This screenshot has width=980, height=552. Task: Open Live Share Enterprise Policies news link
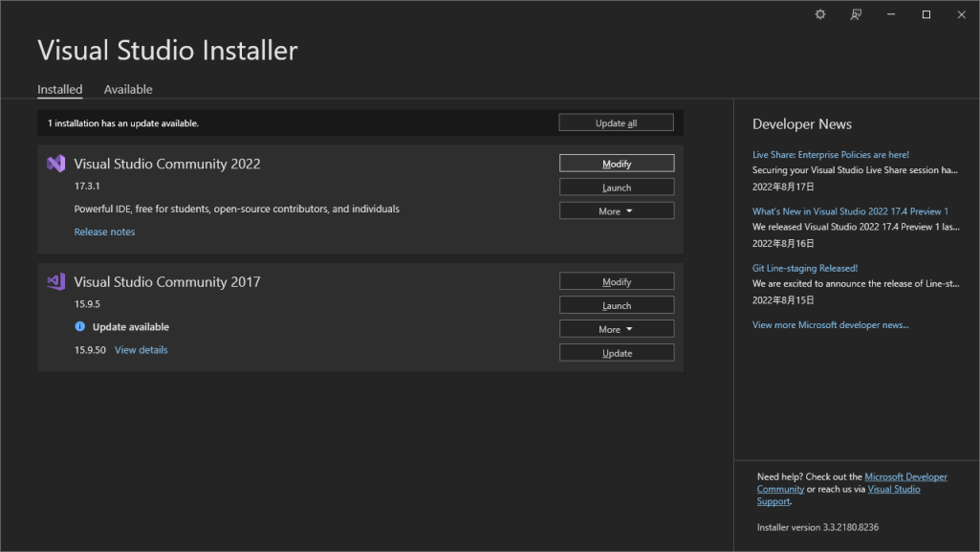(x=831, y=154)
